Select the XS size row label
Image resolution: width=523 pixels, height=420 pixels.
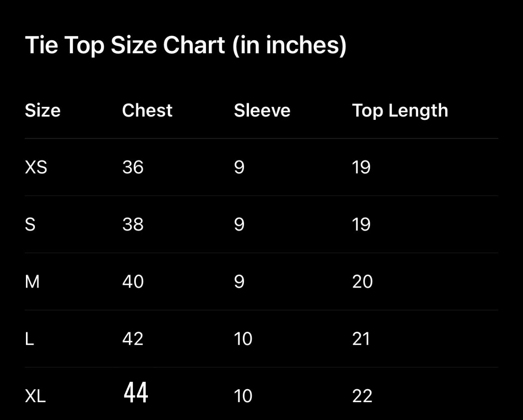coord(36,167)
